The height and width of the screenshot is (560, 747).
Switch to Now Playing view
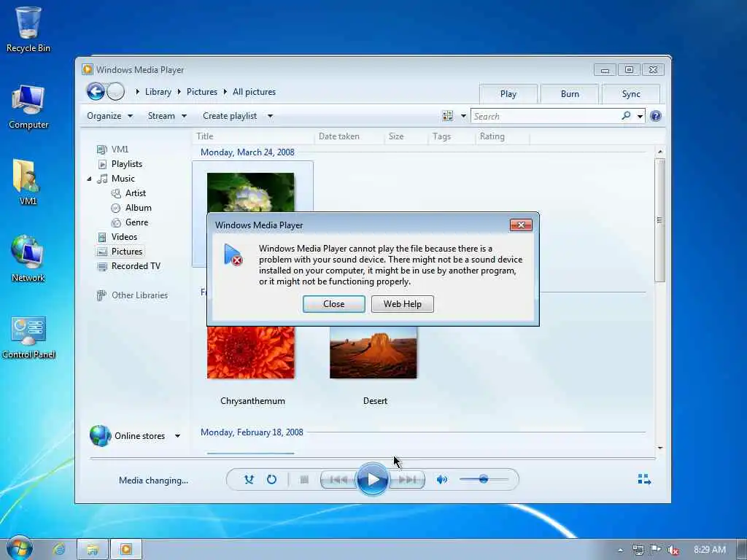644,479
